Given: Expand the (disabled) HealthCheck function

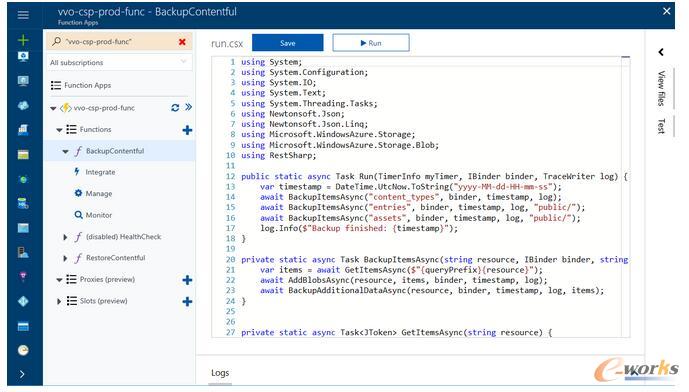Looking at the screenshot, I should click(x=65, y=237).
